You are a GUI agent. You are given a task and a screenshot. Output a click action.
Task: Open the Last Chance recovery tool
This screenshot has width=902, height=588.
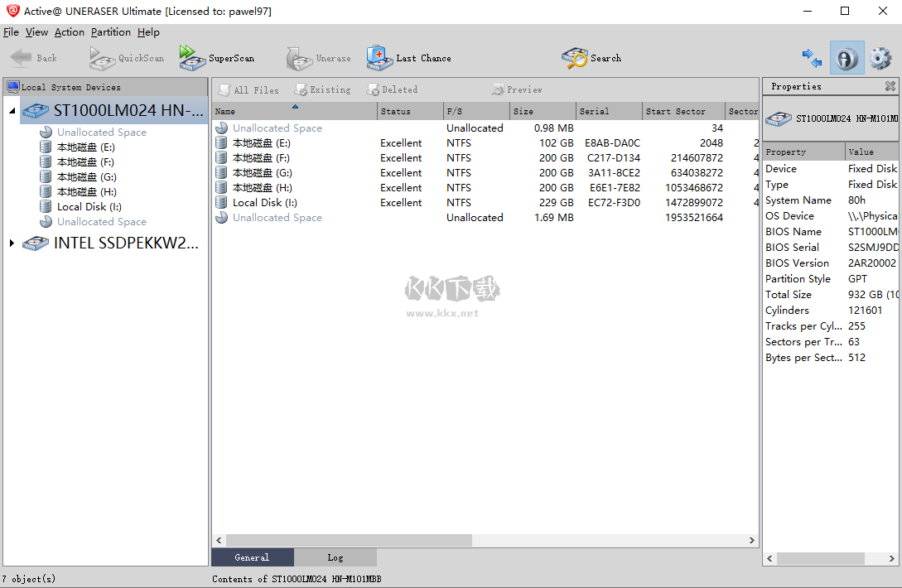pos(409,58)
